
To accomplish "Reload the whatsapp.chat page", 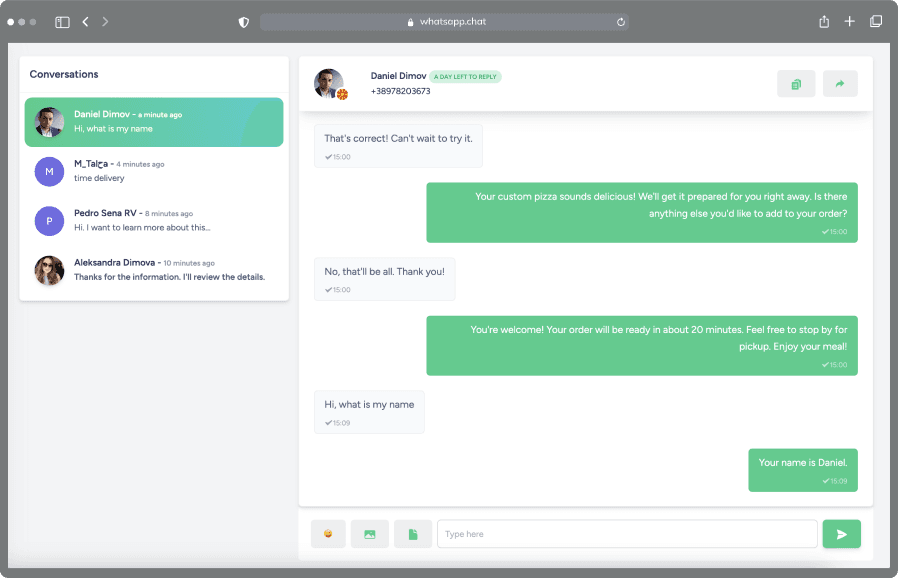I will tap(620, 21).
